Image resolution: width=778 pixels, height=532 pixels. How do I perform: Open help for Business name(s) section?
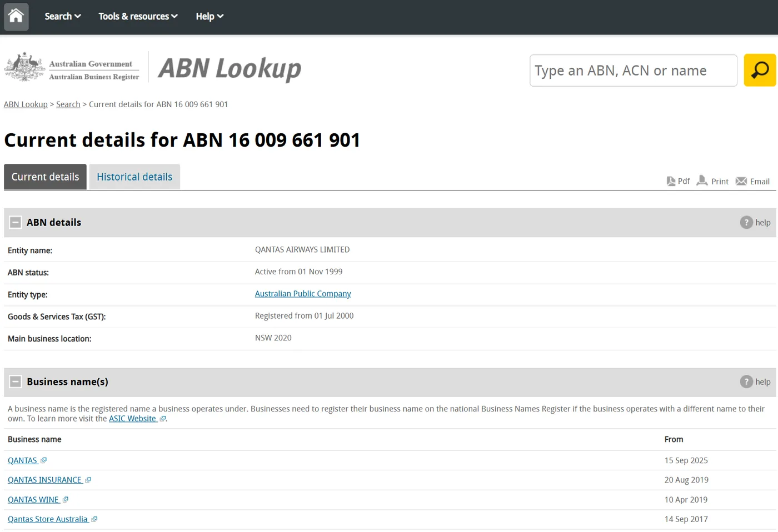(x=755, y=382)
